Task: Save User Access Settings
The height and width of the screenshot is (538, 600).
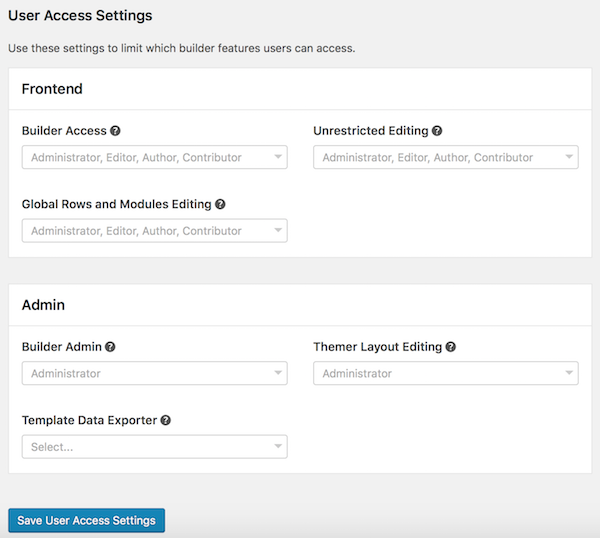Action: click(x=86, y=520)
